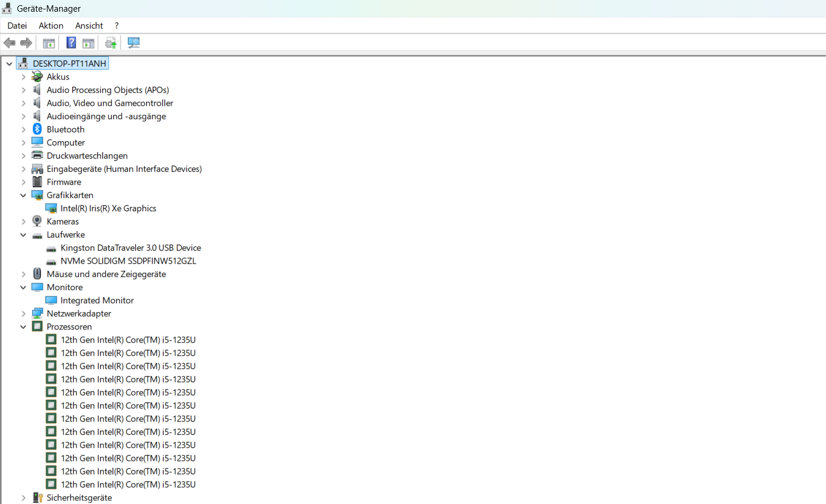Expand the Kameras category
The width and height of the screenshot is (826, 504).
23,222
